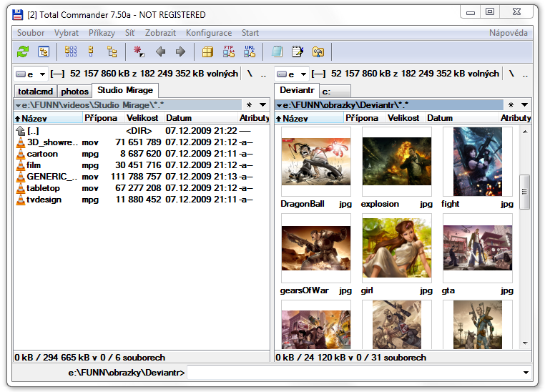Viewport: 545px width, 392px height.
Task: Open the control panel folder icon
Action: [x=318, y=52]
